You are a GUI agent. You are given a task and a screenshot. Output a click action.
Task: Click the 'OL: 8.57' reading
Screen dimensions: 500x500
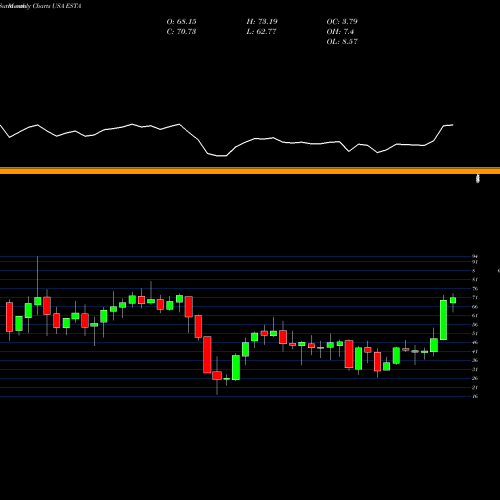click(x=342, y=42)
